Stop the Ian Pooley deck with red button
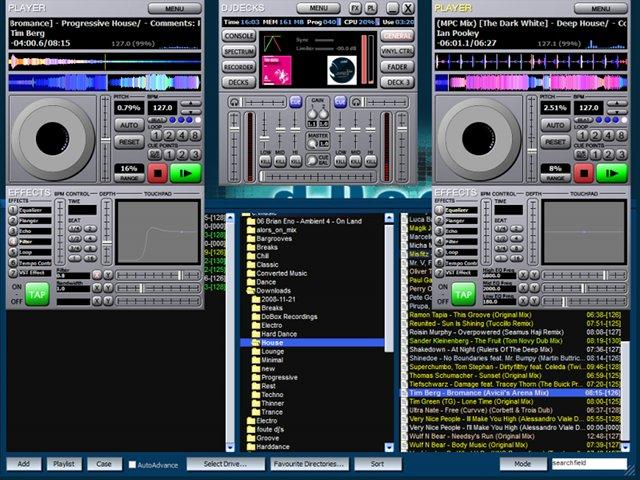This screenshot has width=640, height=480. click(x=584, y=173)
